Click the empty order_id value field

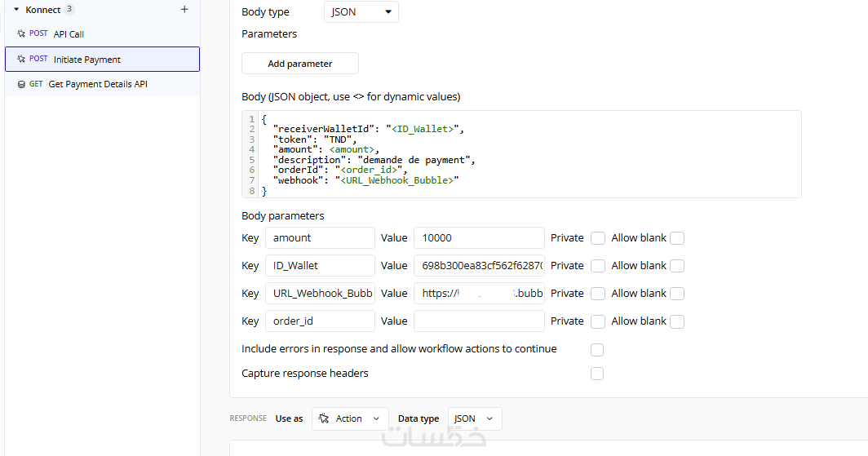point(479,321)
